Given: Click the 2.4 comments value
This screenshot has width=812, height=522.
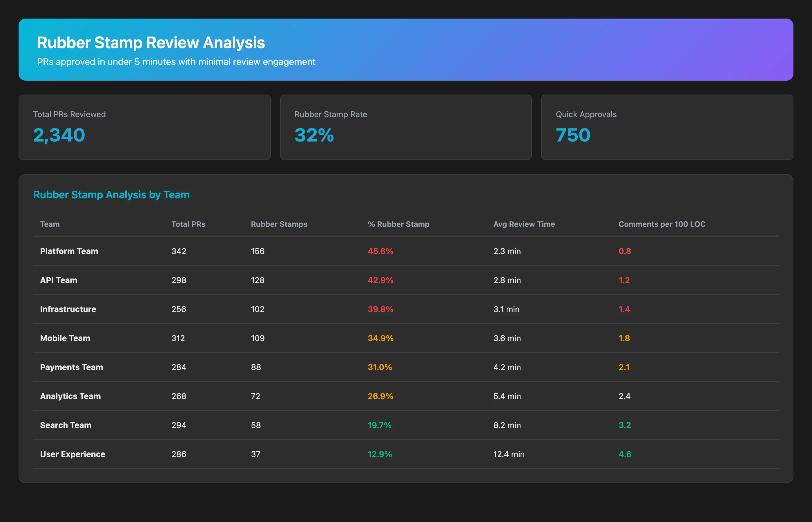Looking at the screenshot, I should tap(624, 396).
